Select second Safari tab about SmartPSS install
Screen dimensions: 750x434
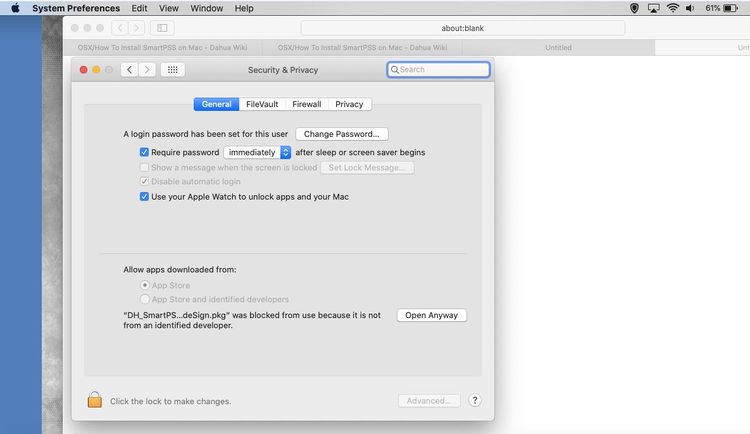coord(362,47)
